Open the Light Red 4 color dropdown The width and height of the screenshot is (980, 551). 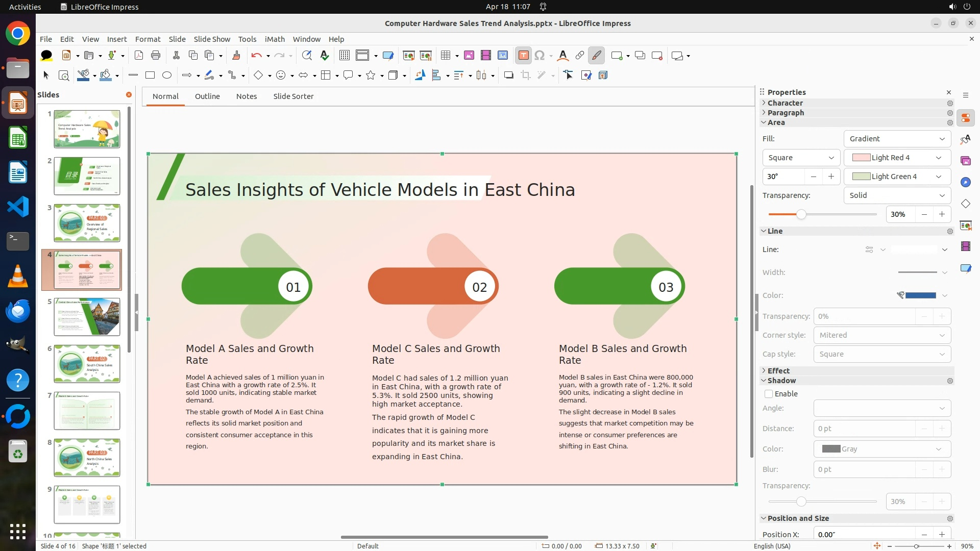(x=897, y=158)
